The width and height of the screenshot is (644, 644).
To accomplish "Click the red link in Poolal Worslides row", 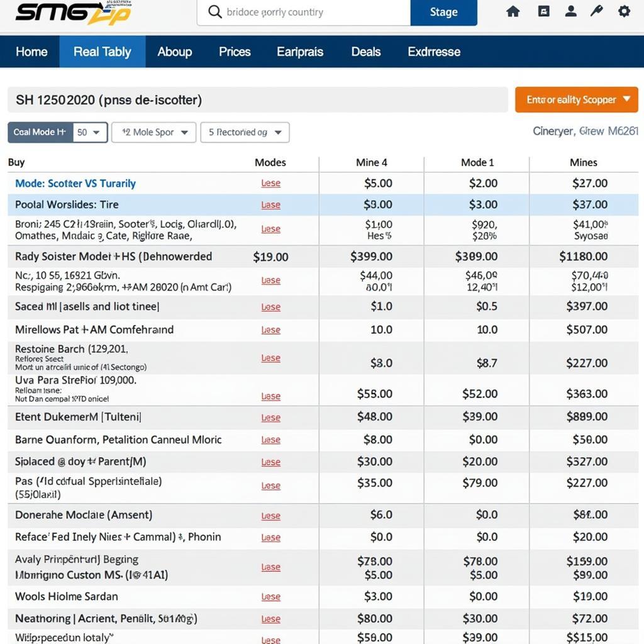I will [270, 205].
